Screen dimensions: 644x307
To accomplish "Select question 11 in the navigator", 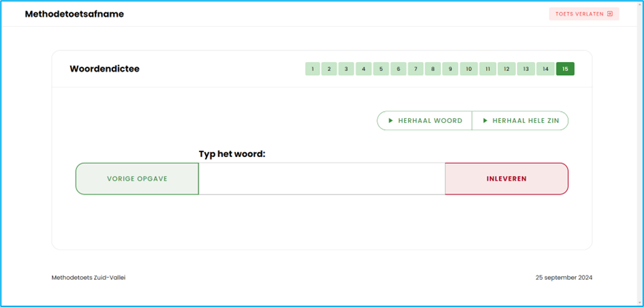I will pyautogui.click(x=487, y=69).
